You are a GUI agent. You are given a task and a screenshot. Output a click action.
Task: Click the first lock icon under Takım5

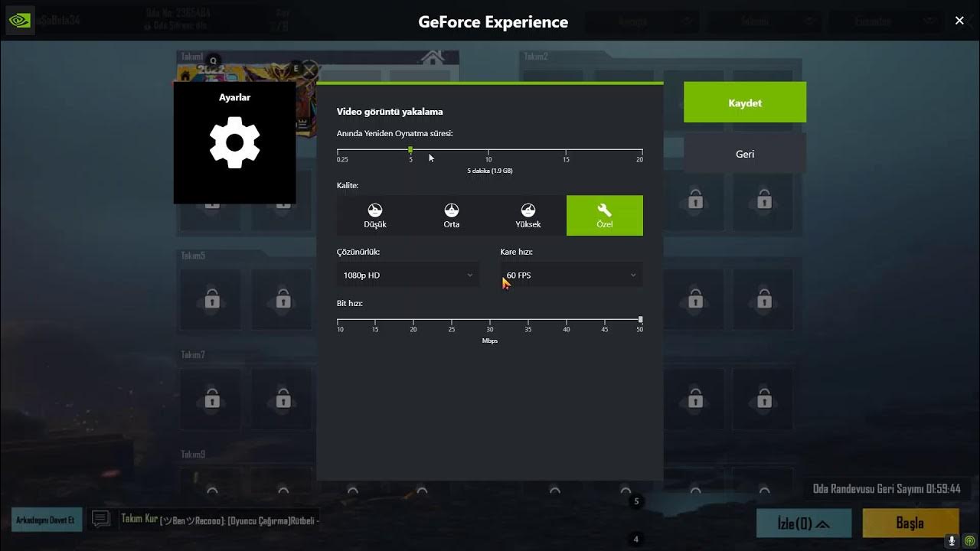point(212,299)
